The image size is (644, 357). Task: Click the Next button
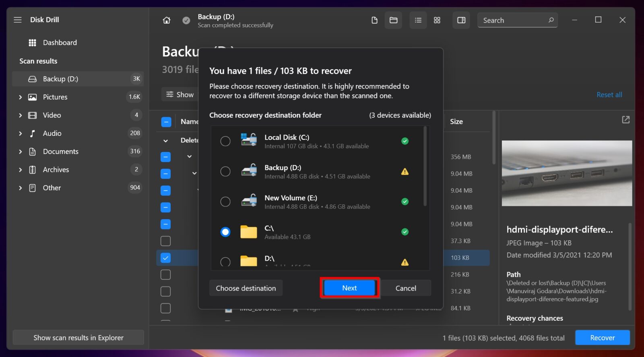tap(349, 288)
